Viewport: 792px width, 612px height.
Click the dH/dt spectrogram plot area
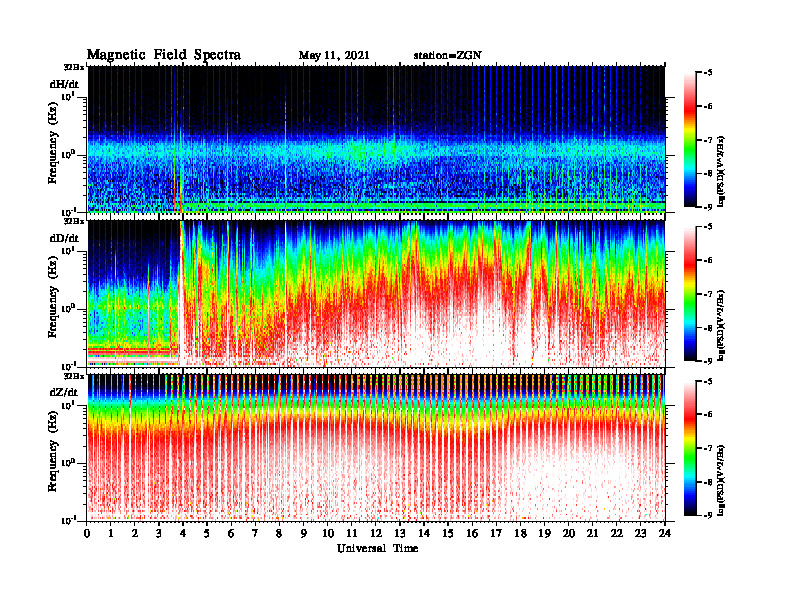coord(376,139)
